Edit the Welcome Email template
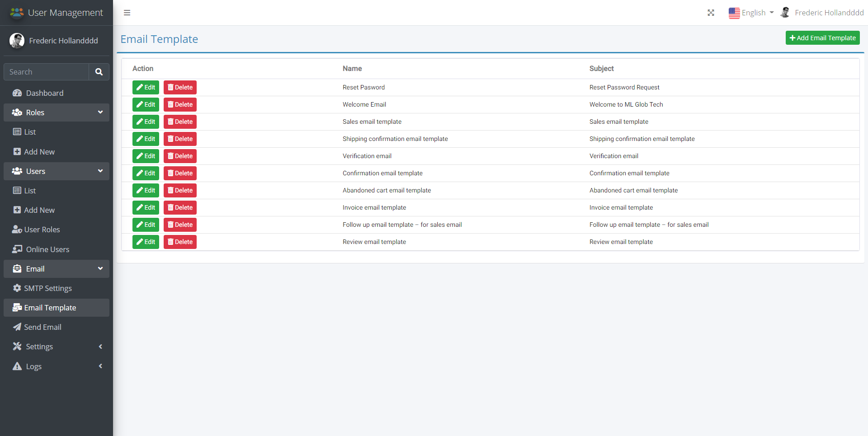The height and width of the screenshot is (436, 868). click(146, 104)
